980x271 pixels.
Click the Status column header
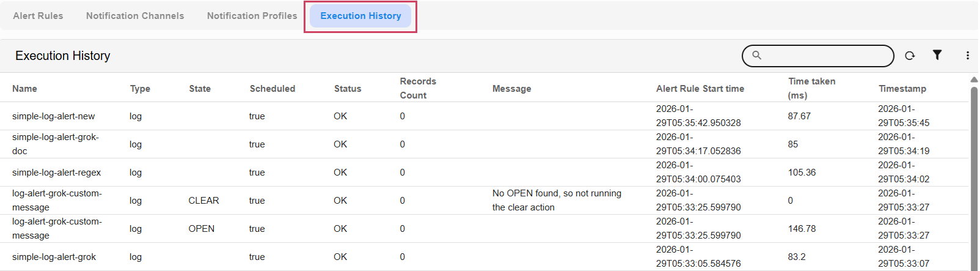[348, 89]
